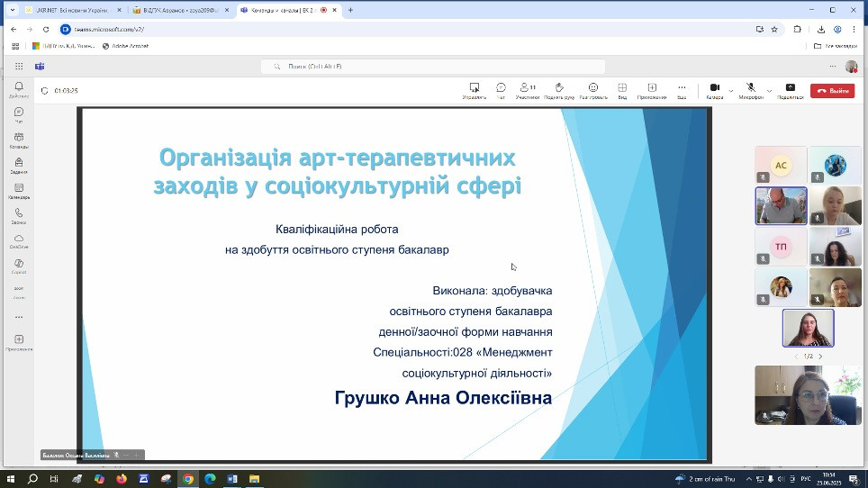Expand camera options dropdown arrow

[x=730, y=90]
